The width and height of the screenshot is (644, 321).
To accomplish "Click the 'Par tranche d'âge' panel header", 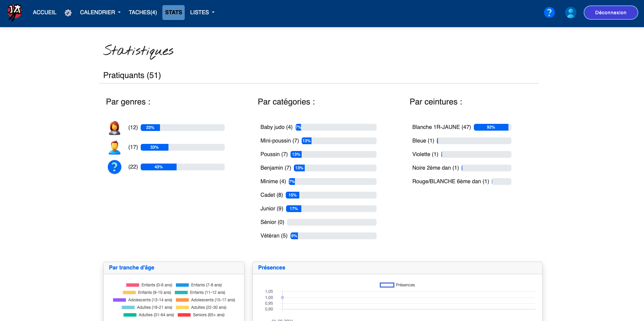I will pos(174,268).
